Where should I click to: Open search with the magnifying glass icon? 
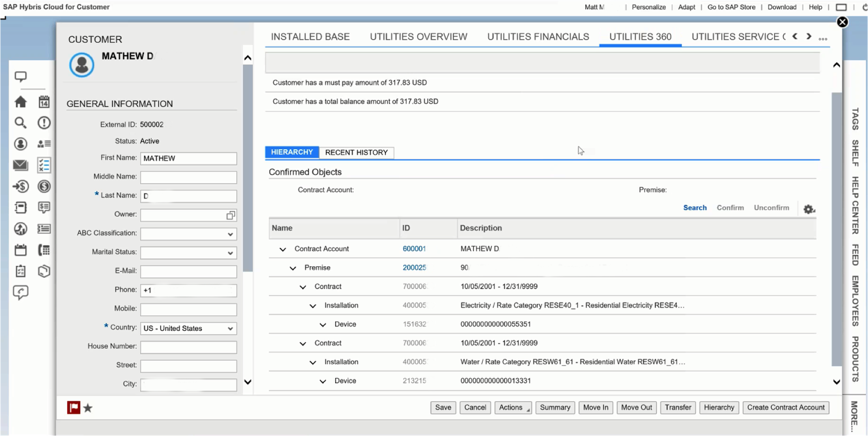click(x=21, y=123)
